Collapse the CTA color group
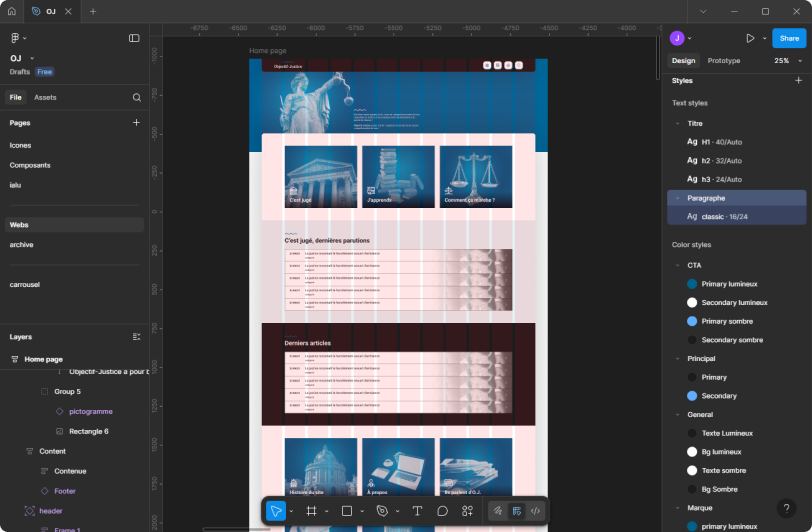 677,265
